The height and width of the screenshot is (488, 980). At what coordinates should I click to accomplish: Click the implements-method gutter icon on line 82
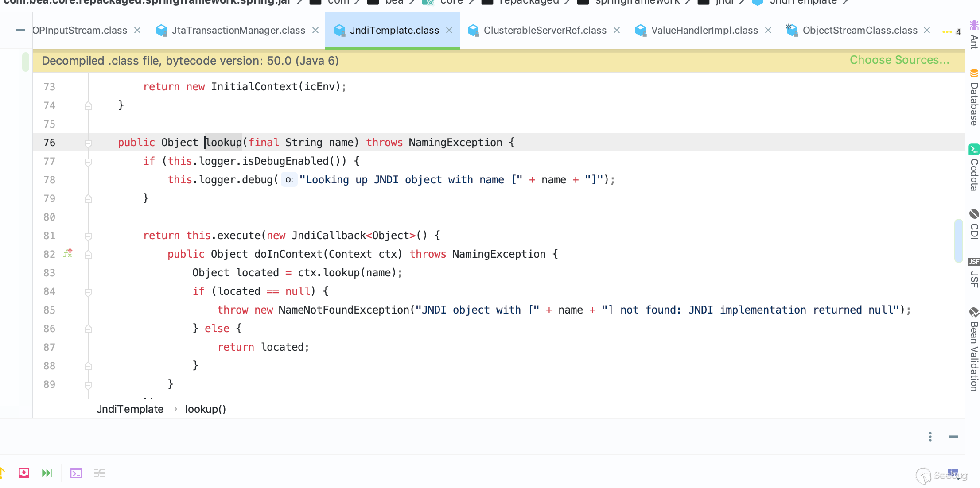pos(68,253)
